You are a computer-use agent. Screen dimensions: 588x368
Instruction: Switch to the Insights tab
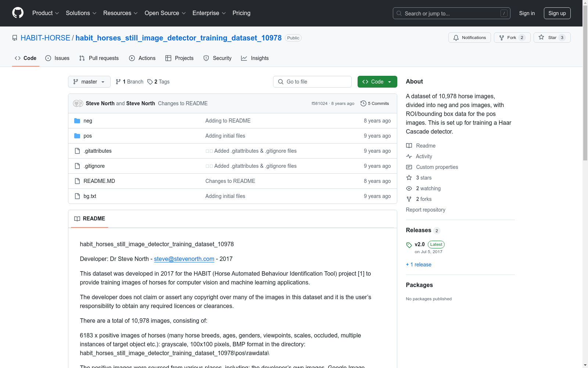[255, 58]
